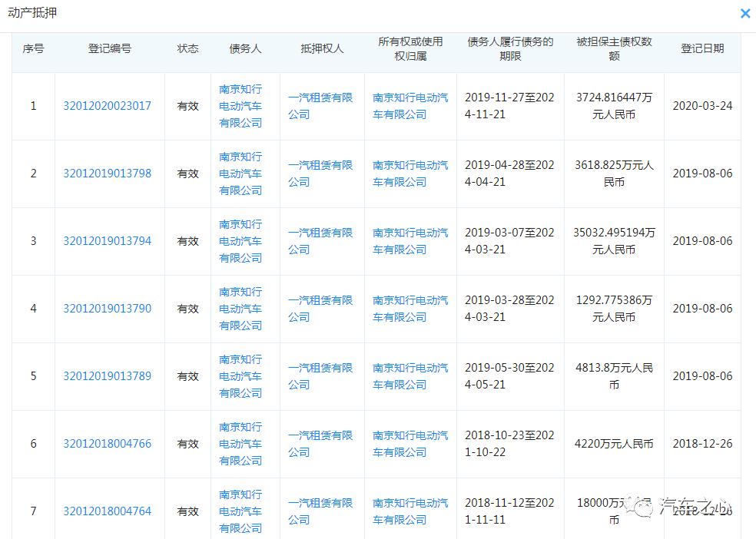
Task: Open registration number 32012019013798
Action: pos(107,174)
